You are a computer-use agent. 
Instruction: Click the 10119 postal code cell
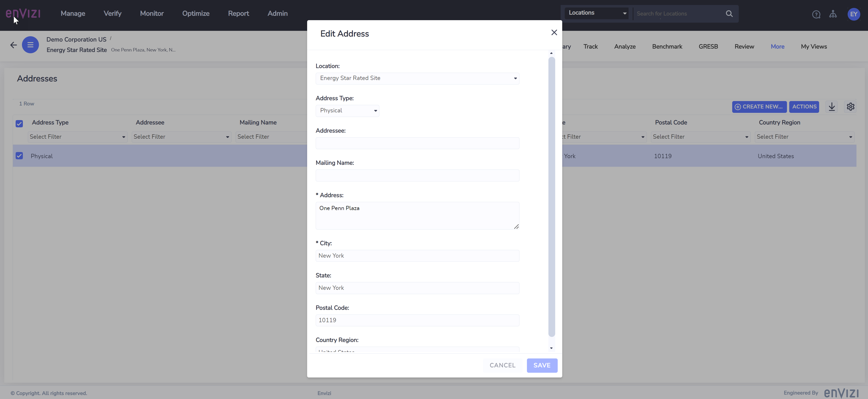[x=662, y=156]
